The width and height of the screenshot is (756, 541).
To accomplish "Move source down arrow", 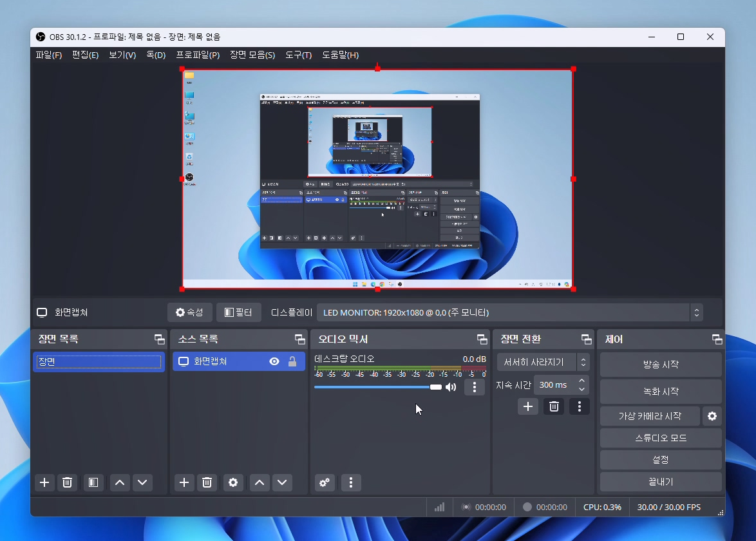I will click(282, 482).
